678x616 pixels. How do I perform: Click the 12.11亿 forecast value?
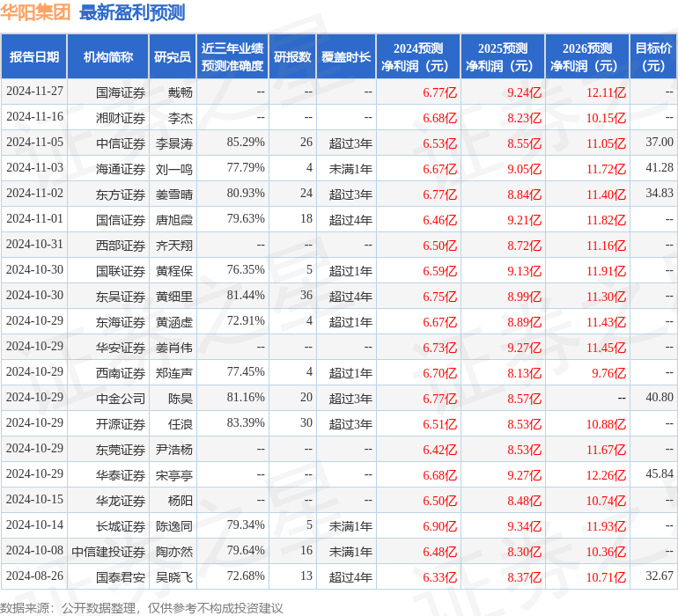click(606, 92)
